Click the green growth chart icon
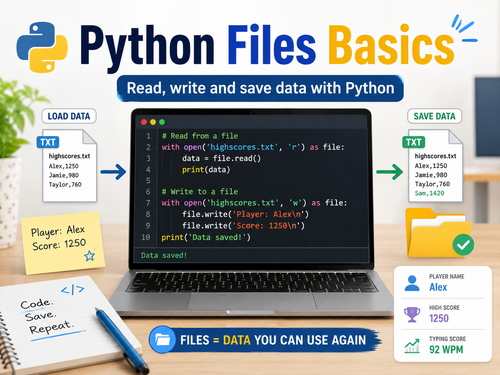The height and width of the screenshot is (375, 500). point(412,346)
